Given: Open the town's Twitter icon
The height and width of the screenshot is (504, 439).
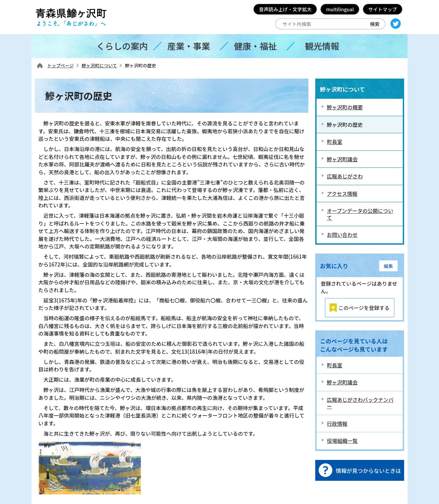Looking at the screenshot, I should (396, 24).
